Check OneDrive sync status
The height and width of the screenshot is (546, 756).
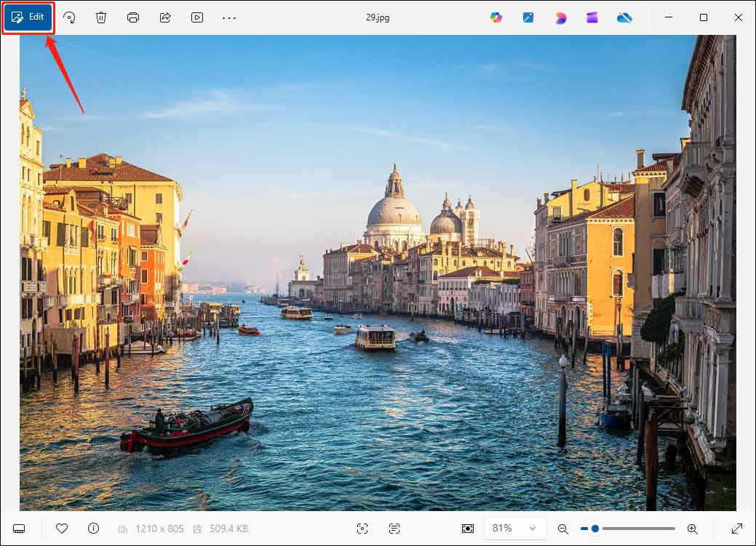(624, 17)
